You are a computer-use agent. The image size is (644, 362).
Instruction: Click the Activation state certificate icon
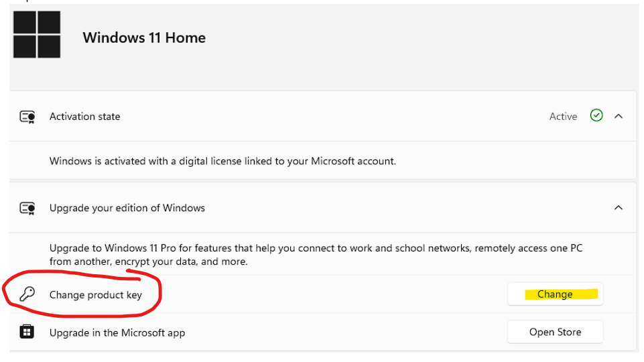[27, 117]
